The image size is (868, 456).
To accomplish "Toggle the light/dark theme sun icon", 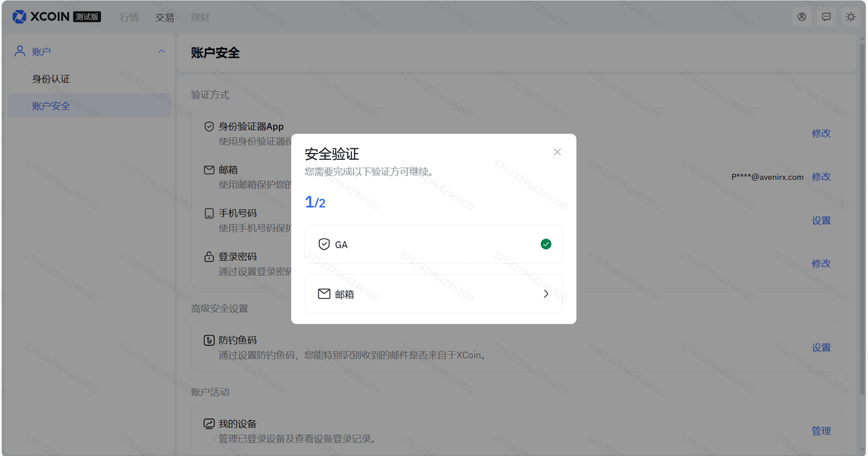I will point(850,17).
